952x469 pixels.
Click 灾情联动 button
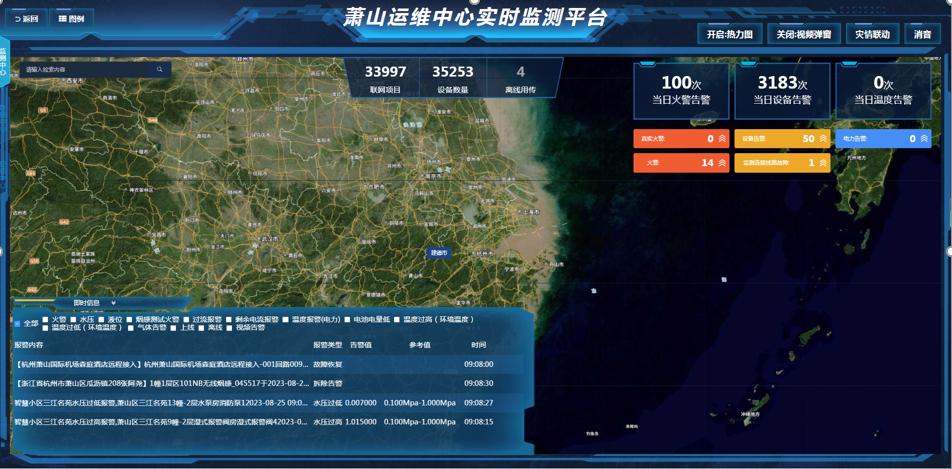click(872, 34)
